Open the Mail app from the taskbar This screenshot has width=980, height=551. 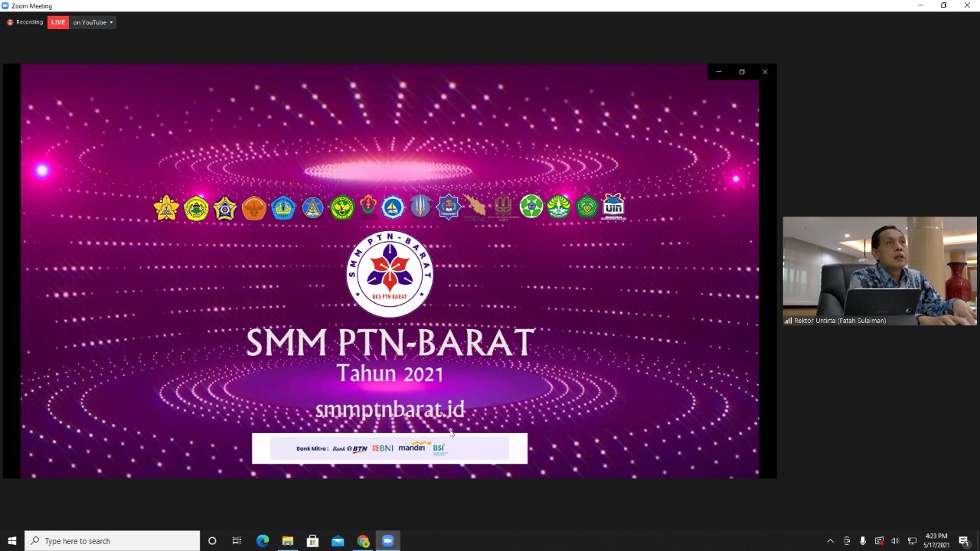338,541
